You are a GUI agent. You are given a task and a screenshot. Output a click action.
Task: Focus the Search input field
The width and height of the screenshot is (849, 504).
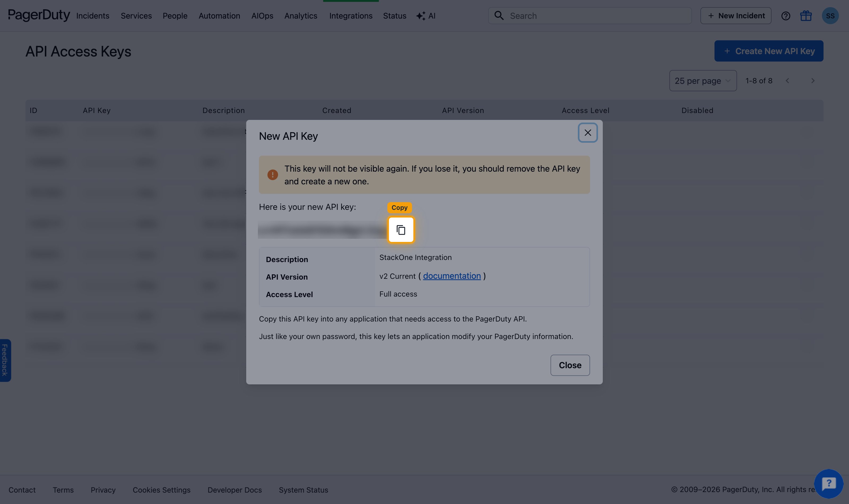pos(590,16)
